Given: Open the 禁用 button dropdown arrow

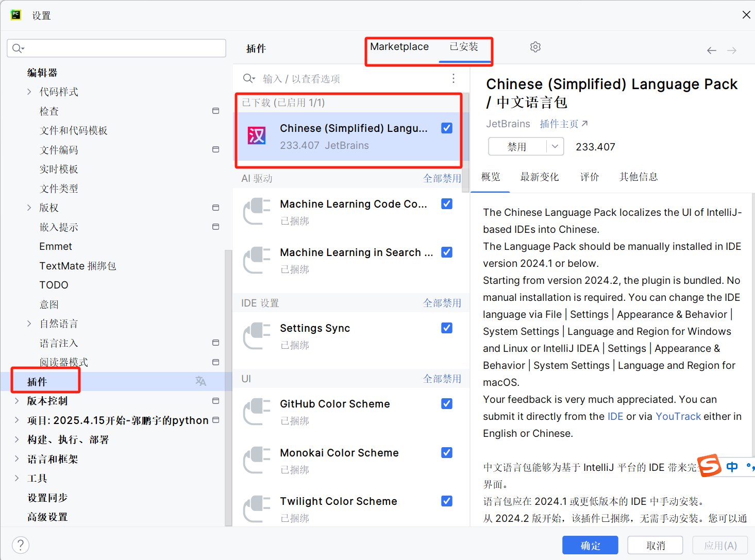Looking at the screenshot, I should (x=555, y=147).
